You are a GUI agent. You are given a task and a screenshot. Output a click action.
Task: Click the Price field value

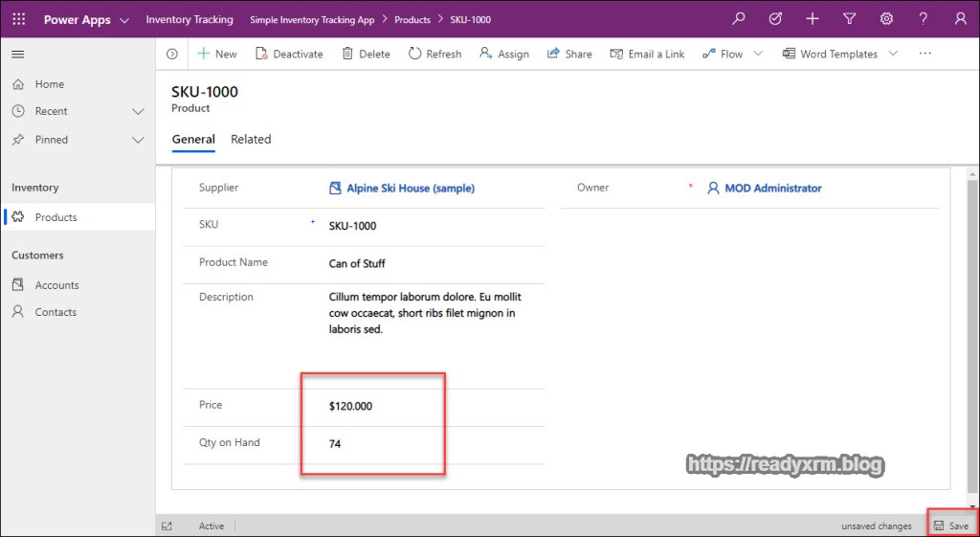click(351, 406)
